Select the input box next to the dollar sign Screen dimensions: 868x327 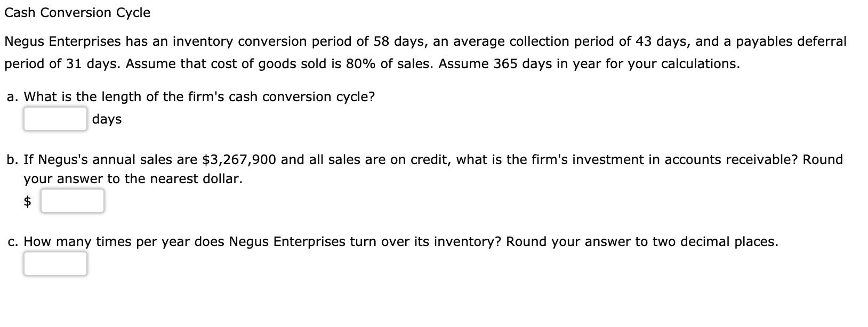(x=72, y=201)
